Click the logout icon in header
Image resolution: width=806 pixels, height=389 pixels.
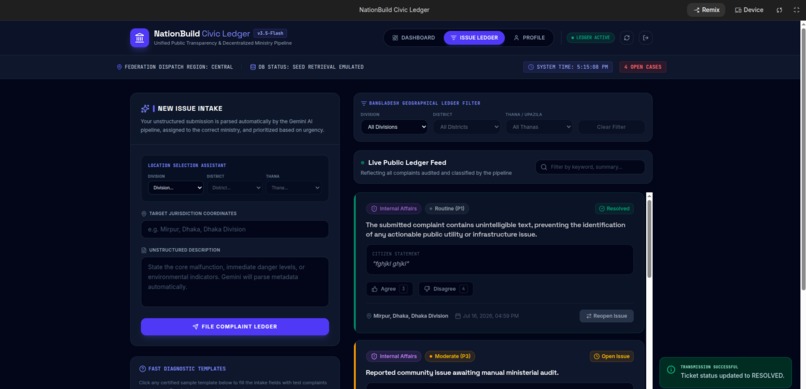[x=646, y=38]
